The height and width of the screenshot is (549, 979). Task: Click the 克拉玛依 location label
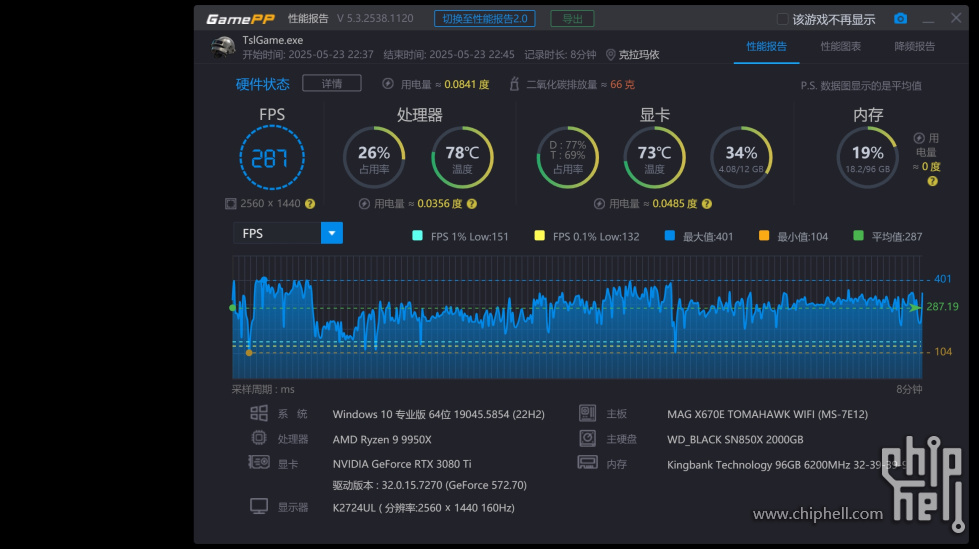tap(639, 55)
